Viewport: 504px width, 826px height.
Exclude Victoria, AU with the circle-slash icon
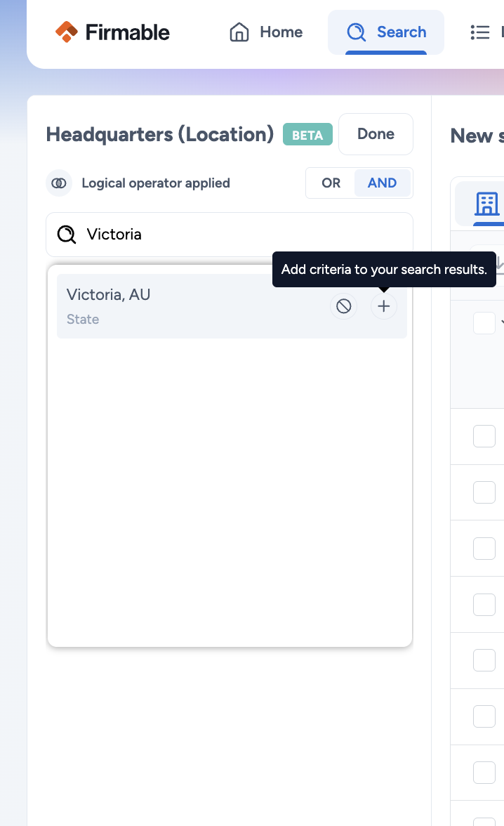pyautogui.click(x=343, y=306)
